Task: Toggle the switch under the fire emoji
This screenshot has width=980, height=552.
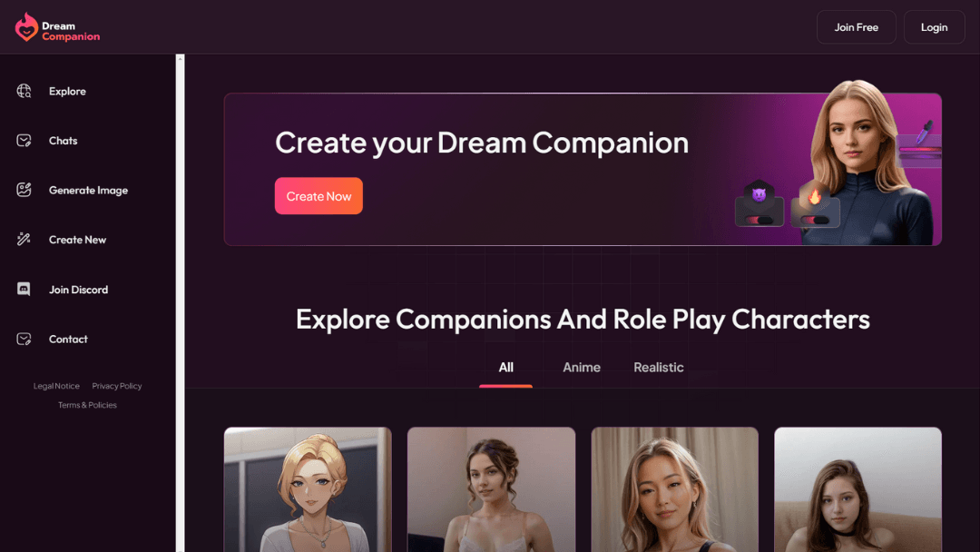Action: pos(815,220)
